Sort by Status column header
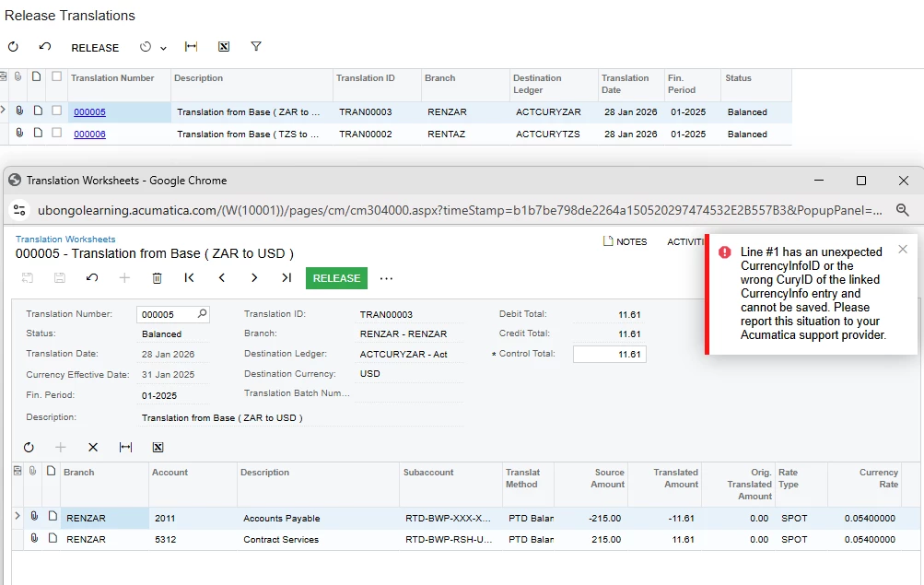The image size is (924, 585). (739, 77)
